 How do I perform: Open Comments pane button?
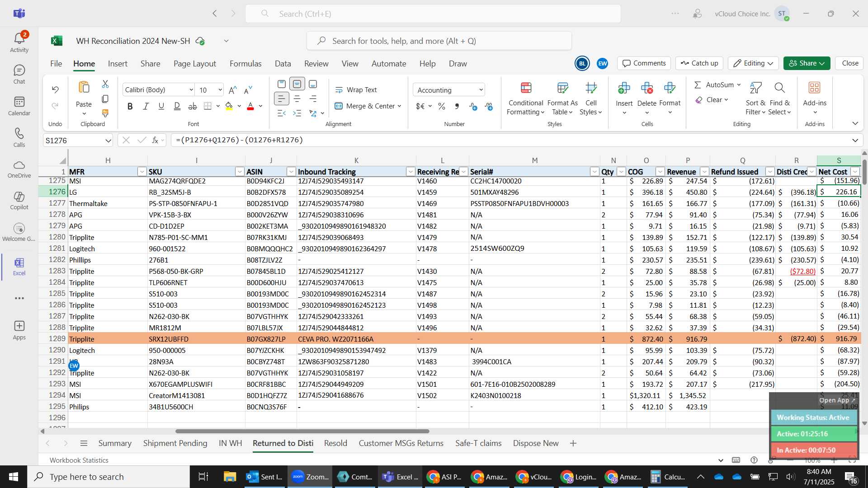click(x=644, y=63)
